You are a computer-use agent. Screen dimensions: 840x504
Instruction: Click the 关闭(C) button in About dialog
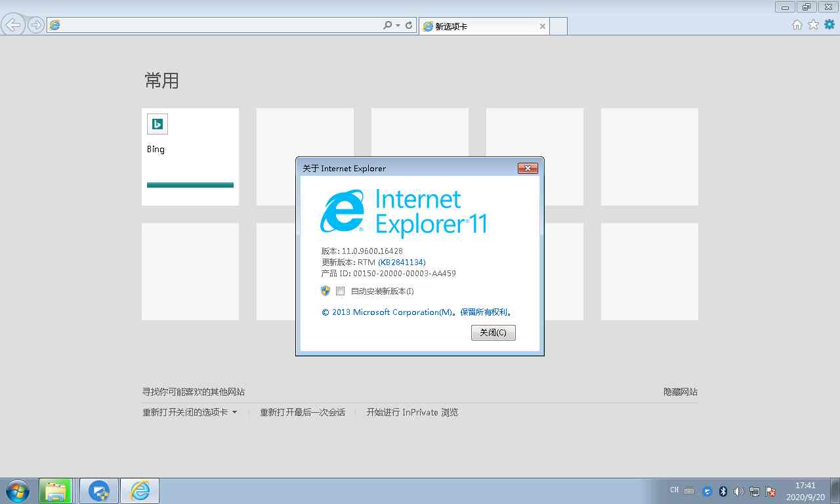[x=493, y=333]
